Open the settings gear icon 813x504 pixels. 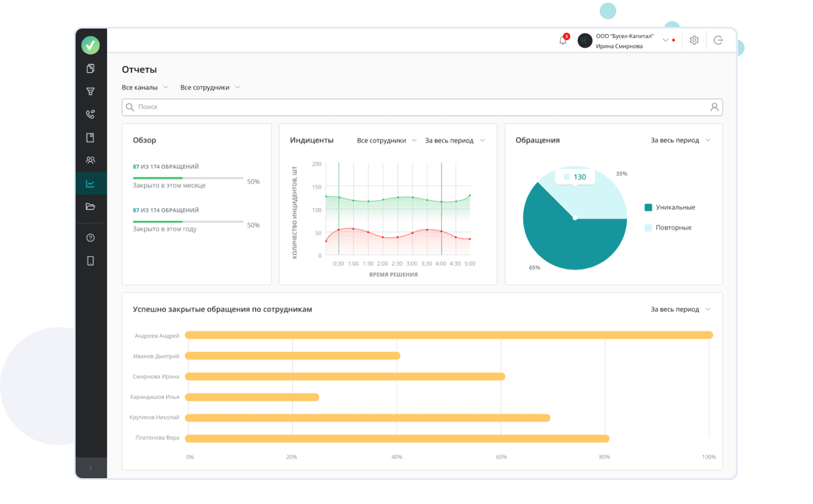coord(694,40)
